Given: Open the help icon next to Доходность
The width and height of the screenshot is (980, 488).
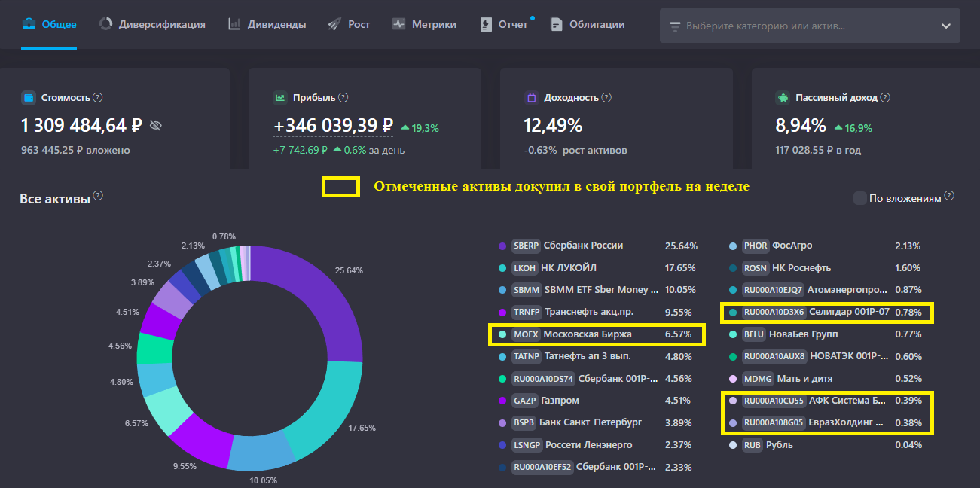Looking at the screenshot, I should (607, 97).
